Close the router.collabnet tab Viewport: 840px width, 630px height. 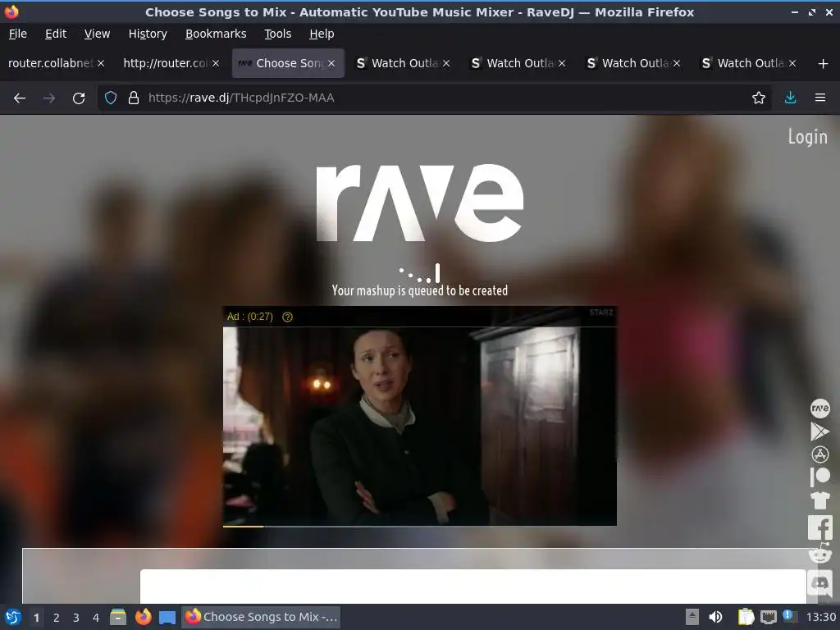[101, 63]
